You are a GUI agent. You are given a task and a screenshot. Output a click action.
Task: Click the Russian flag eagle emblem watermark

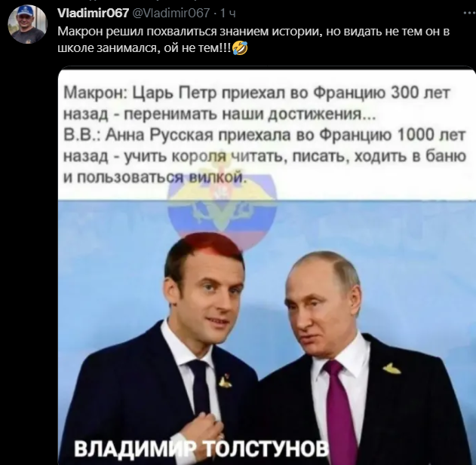pyautogui.click(x=222, y=211)
